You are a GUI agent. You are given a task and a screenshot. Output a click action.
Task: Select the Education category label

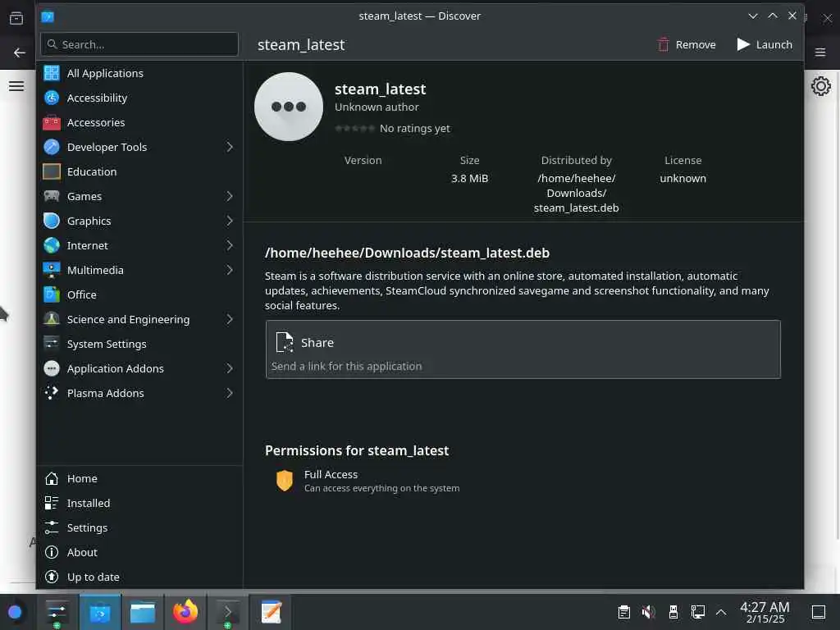[x=92, y=171]
